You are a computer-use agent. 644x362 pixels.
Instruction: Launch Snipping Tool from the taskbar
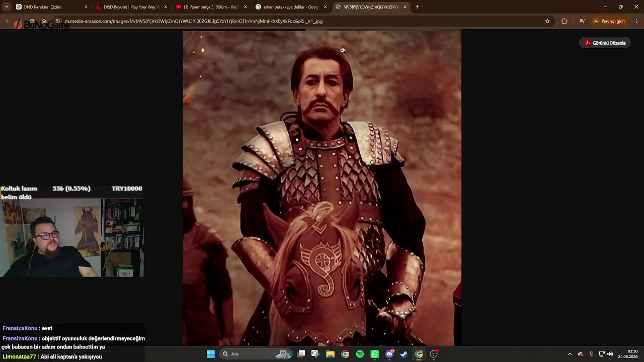[x=315, y=354]
